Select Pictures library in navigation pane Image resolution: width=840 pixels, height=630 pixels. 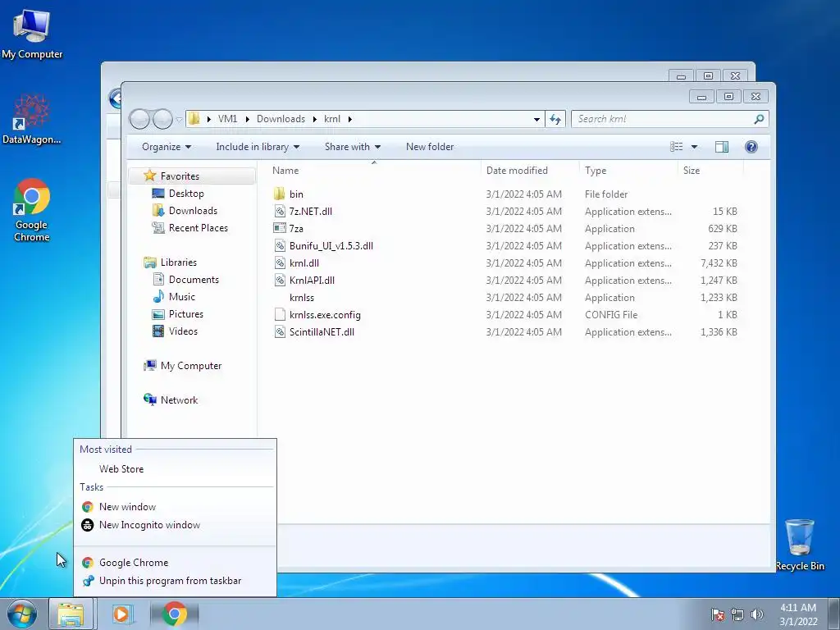tap(186, 314)
